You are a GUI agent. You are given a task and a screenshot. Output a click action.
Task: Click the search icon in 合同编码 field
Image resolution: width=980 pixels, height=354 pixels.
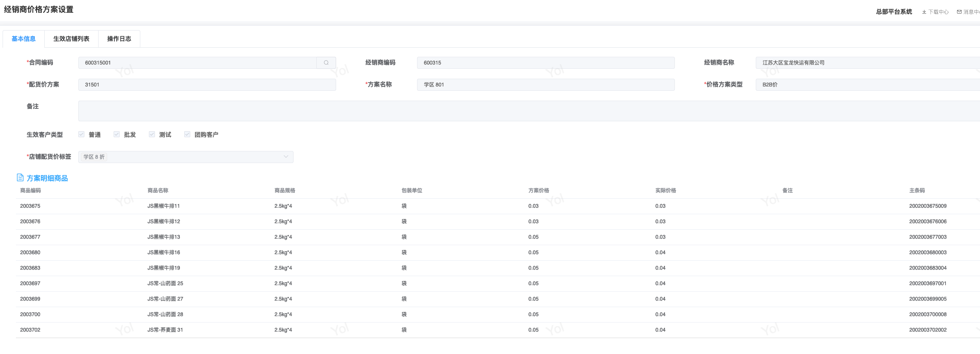click(x=326, y=63)
